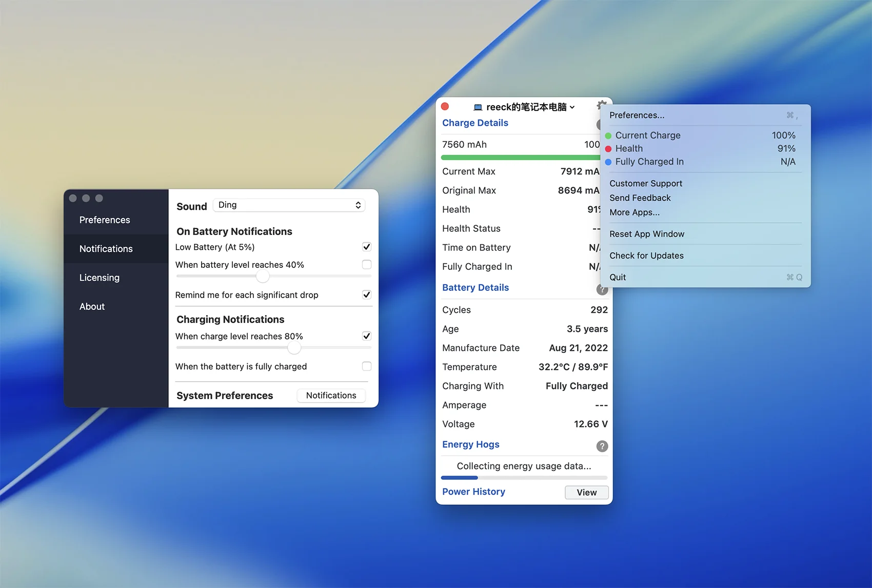Click the laptop icon beside device name
Screen dimensions: 872x588
coord(478,107)
